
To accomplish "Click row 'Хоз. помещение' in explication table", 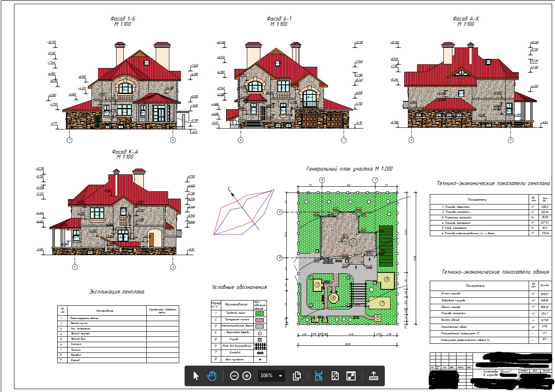I will click(118, 329).
